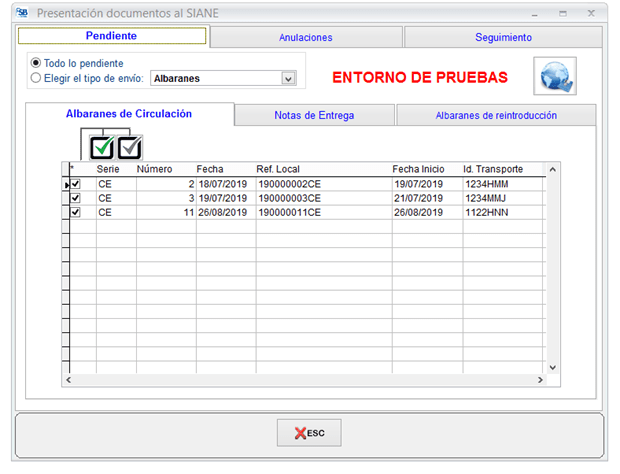Click the green checkmark select-all icon
The image size is (620, 474).
click(x=102, y=148)
